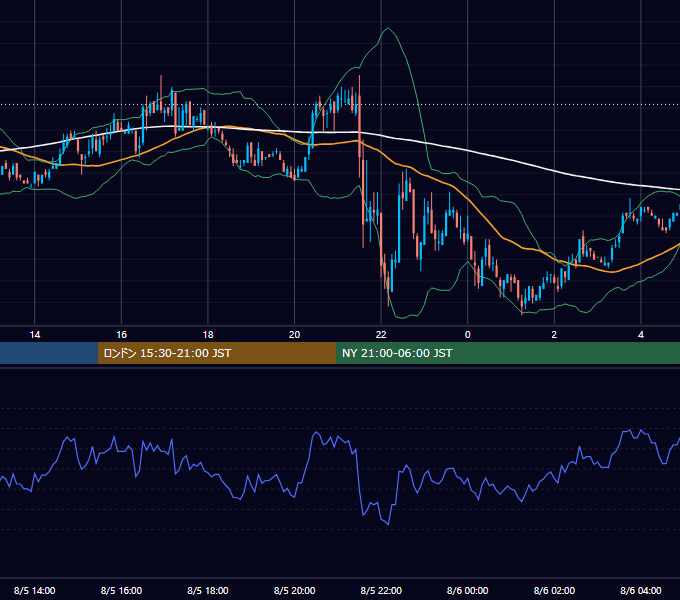
Task: Click the 22 hour axis label
Action: click(x=381, y=335)
